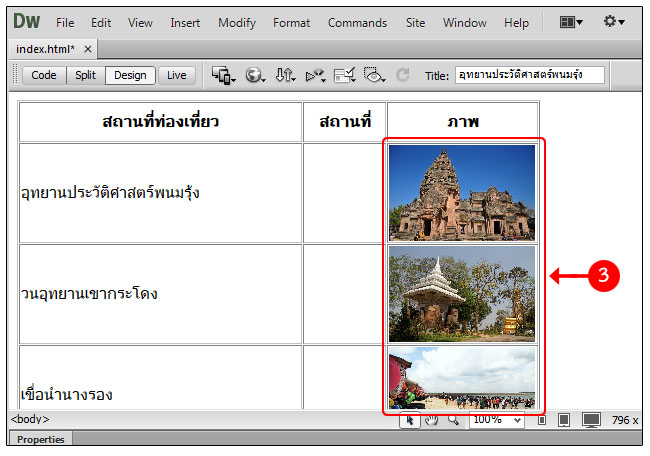
Task: Select the Hand tool in status bar
Action: point(432,420)
